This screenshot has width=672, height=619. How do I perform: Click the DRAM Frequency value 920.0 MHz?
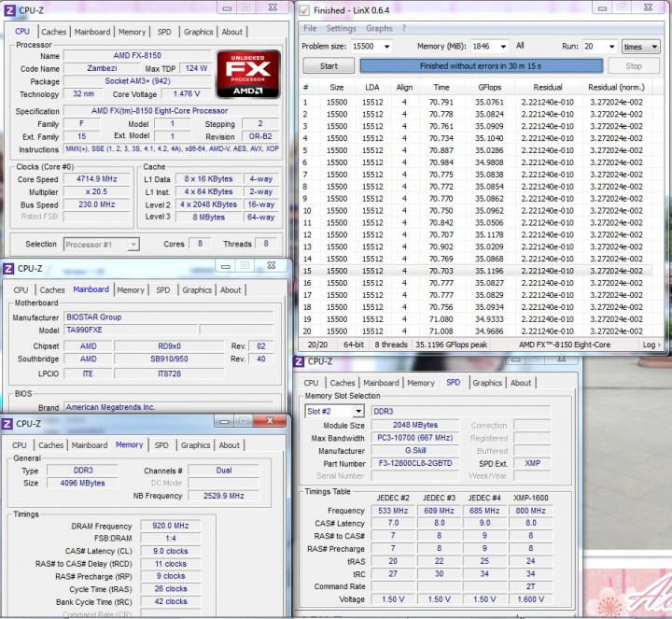(x=170, y=526)
